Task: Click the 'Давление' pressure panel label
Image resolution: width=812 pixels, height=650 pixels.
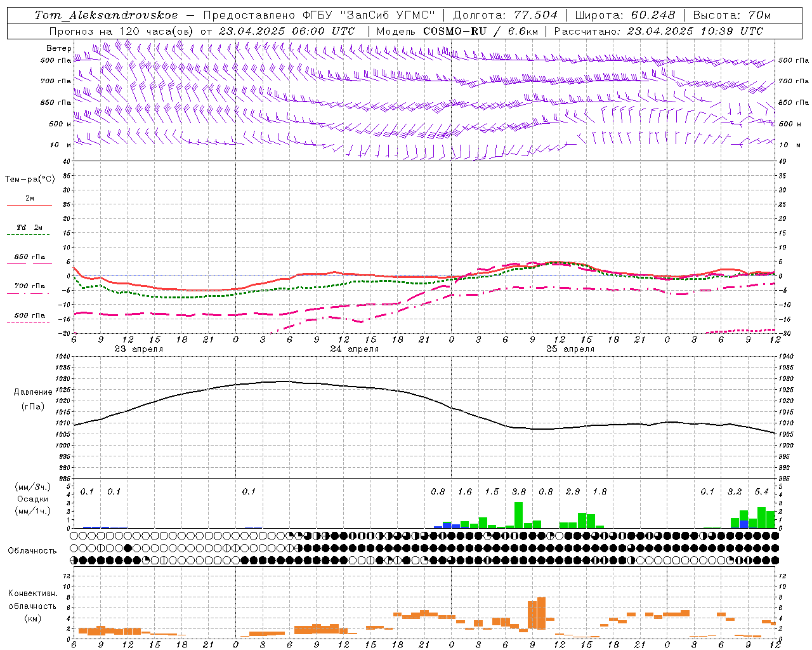Action: [x=32, y=392]
